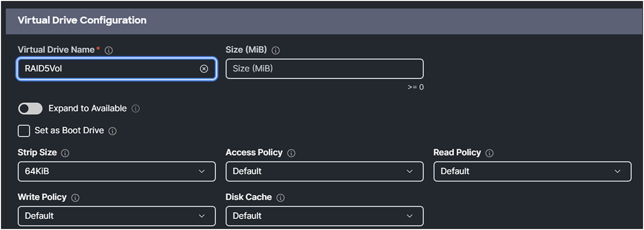The image size is (644, 230).
Task: Open the Disk Cache info tooltip
Action: click(x=280, y=198)
